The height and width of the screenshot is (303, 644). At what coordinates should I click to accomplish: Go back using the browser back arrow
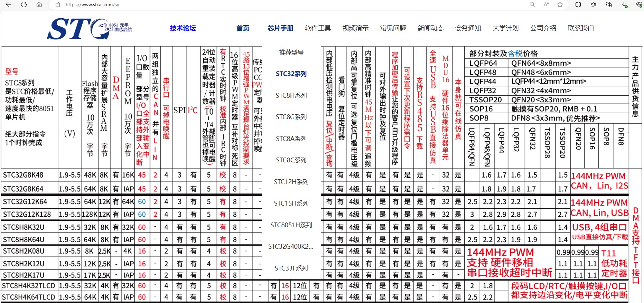[x=9, y=4]
